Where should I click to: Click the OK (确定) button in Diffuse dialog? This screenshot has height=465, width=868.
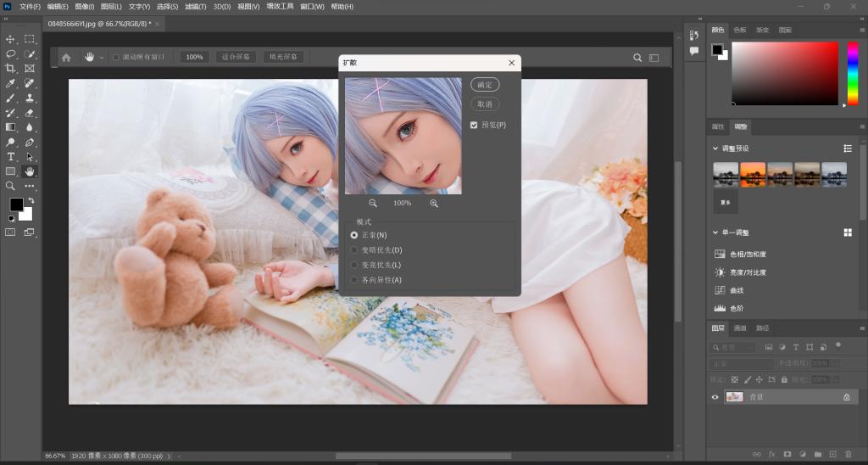click(485, 85)
